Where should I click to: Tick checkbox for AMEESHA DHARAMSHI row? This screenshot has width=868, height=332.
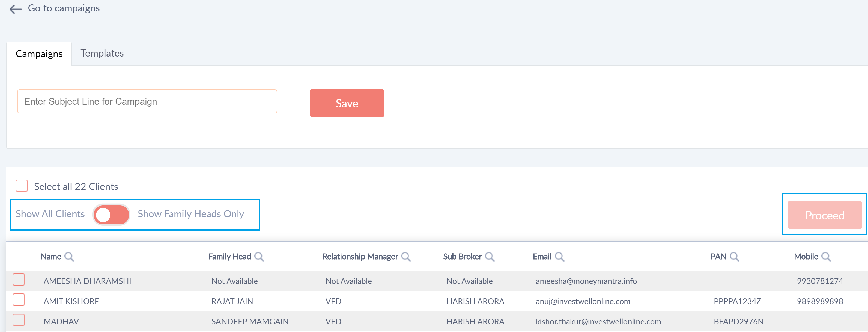(19, 280)
